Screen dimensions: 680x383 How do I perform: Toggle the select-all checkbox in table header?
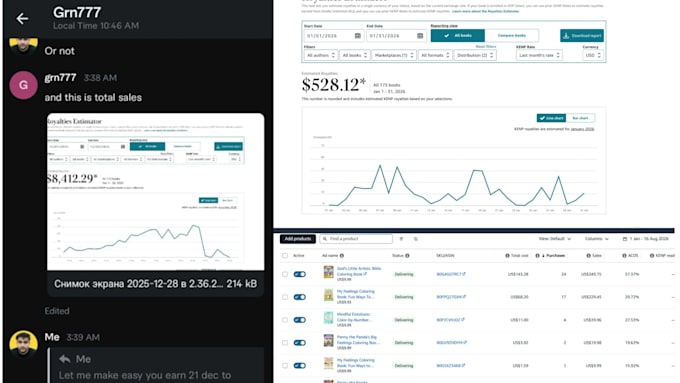click(x=285, y=256)
